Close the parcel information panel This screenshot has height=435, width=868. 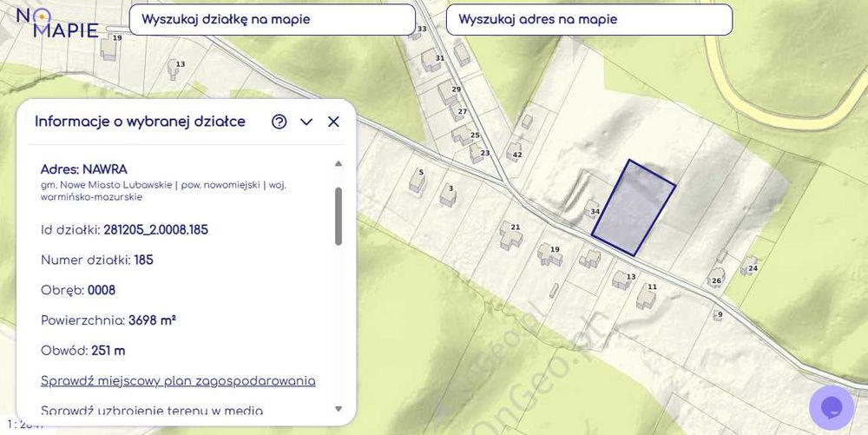333,122
